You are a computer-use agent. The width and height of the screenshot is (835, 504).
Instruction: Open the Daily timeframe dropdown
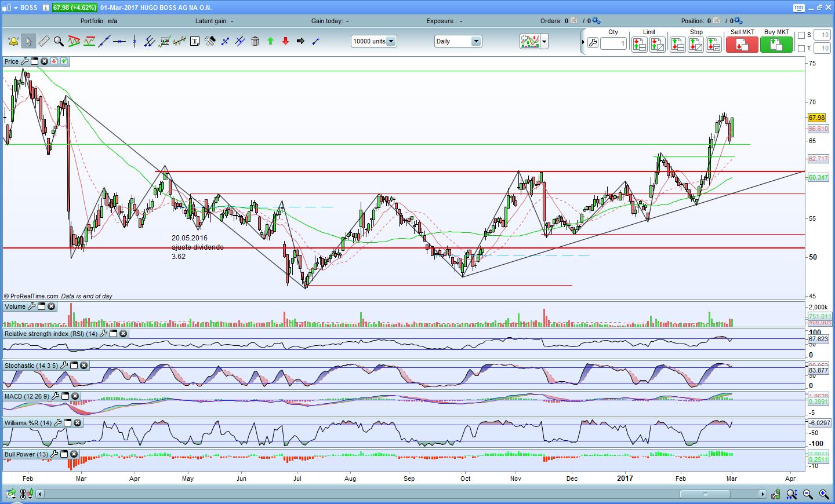475,41
